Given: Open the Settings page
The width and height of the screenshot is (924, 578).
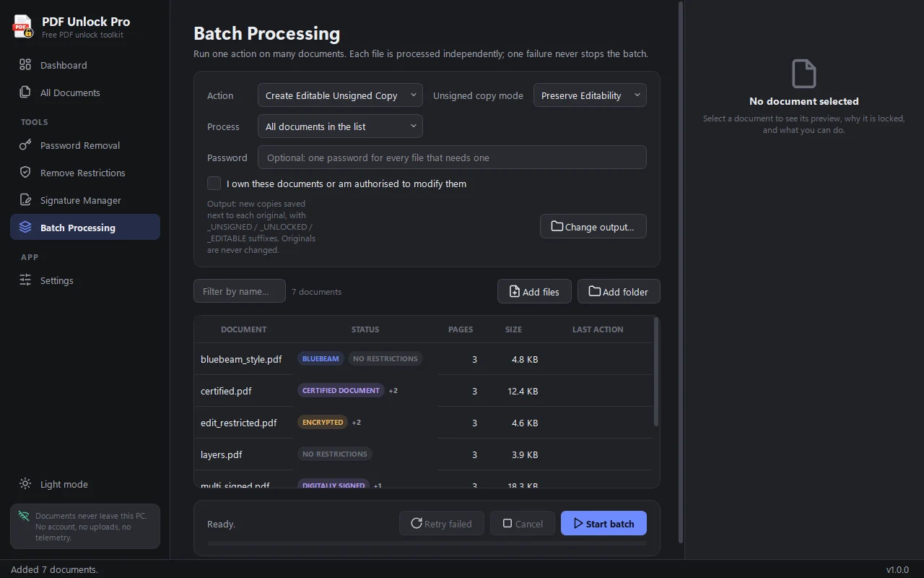Looking at the screenshot, I should pyautogui.click(x=85, y=280).
